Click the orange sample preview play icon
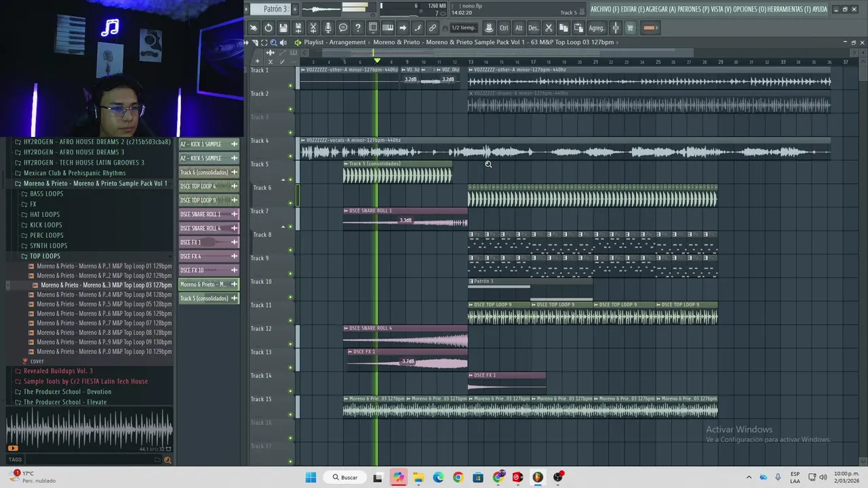Viewport: 868px width, 488px height. click(13, 448)
